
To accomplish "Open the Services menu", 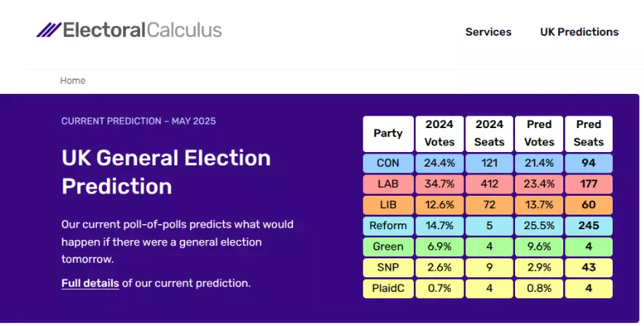I will 488,32.
